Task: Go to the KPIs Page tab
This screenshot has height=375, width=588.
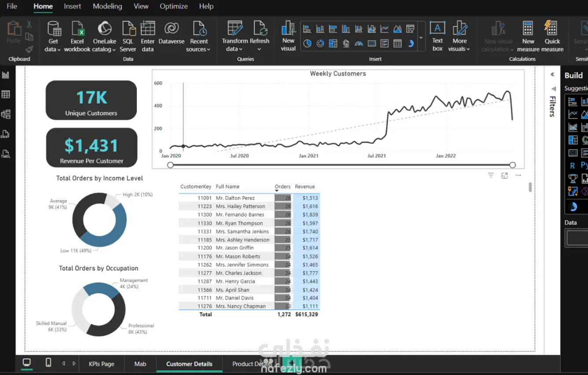Action: pyautogui.click(x=101, y=364)
